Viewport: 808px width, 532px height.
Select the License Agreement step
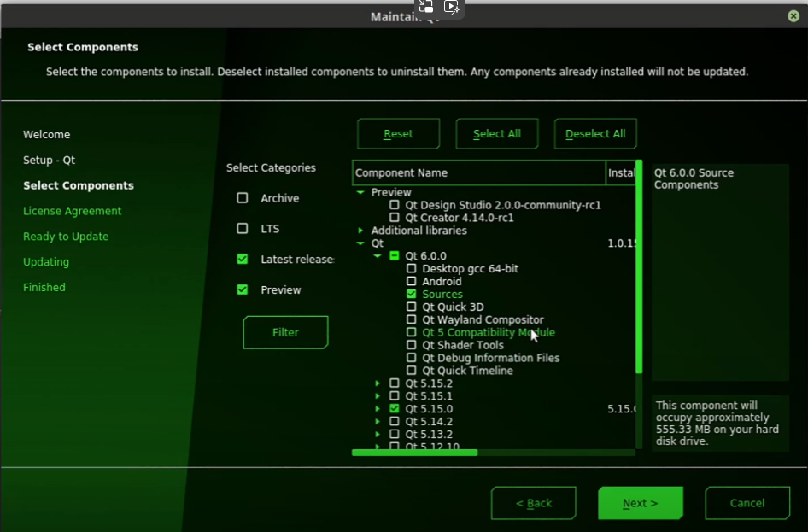tap(72, 211)
